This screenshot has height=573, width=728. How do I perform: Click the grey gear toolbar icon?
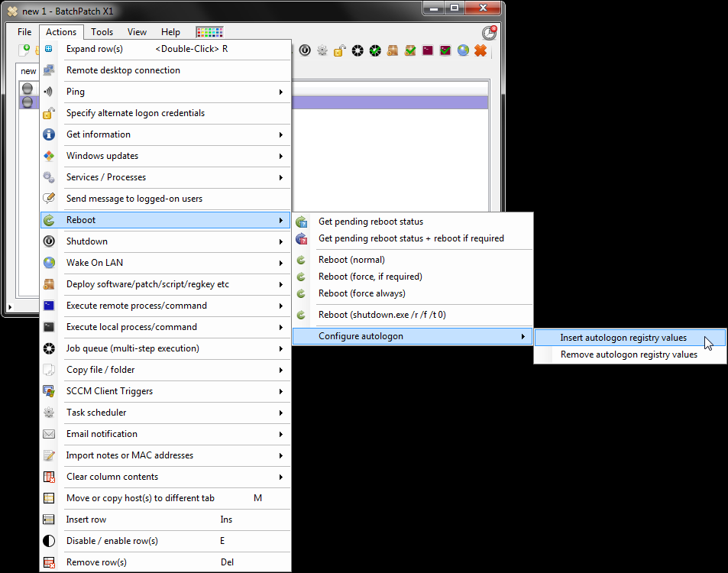pyautogui.click(x=322, y=50)
